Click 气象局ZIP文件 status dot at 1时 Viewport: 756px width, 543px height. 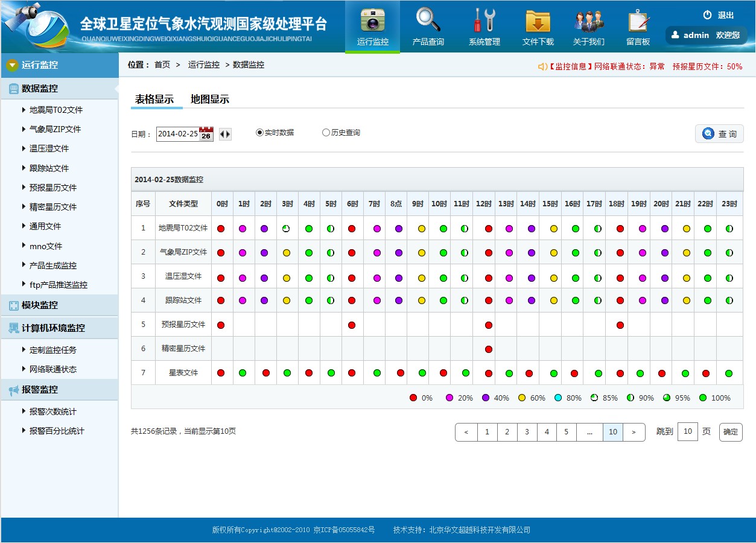point(243,253)
